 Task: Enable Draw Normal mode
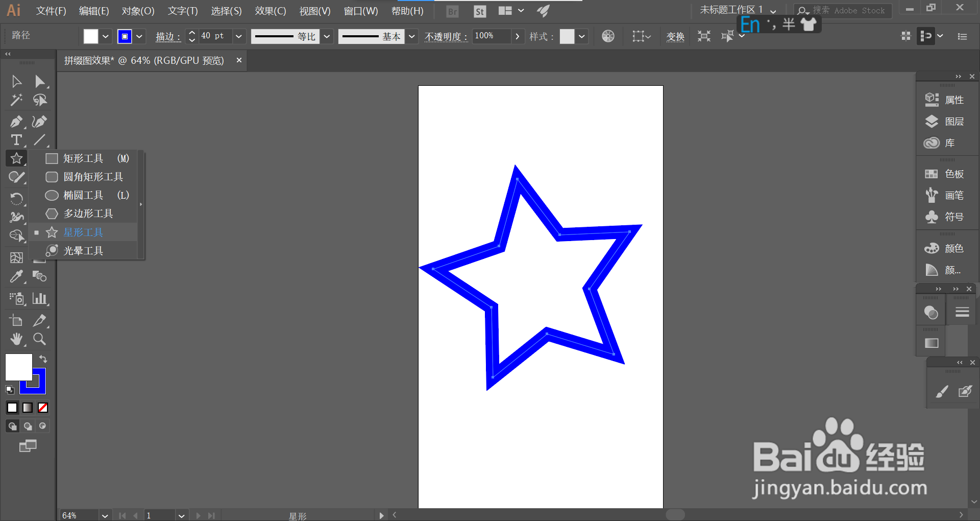click(x=12, y=426)
